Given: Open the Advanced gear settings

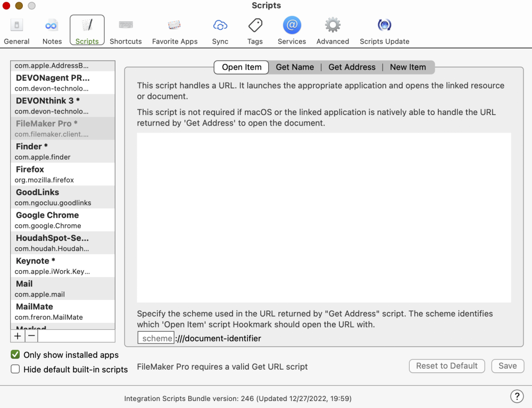Looking at the screenshot, I should (x=332, y=31).
